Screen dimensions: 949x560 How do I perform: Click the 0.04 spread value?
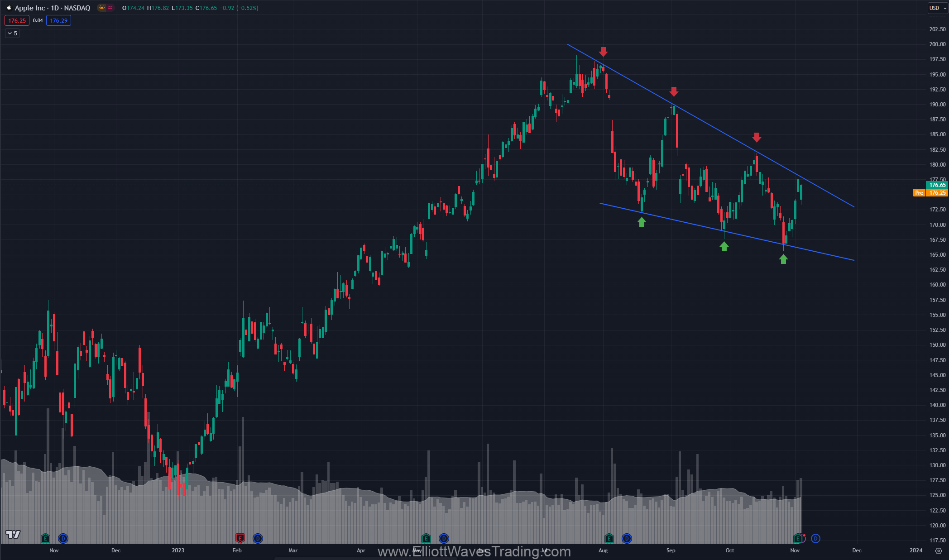point(38,20)
